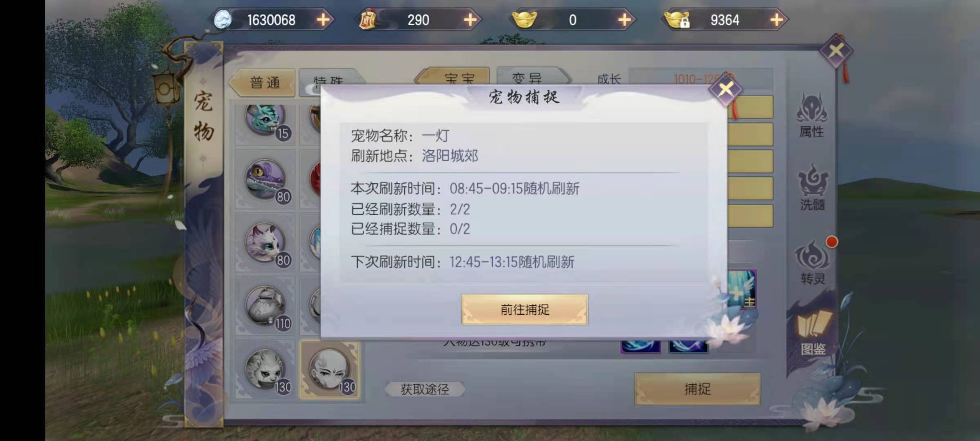Screen dimensions: 980x441
Task: Select the level 80 purple crocodile pet
Action: (266, 180)
